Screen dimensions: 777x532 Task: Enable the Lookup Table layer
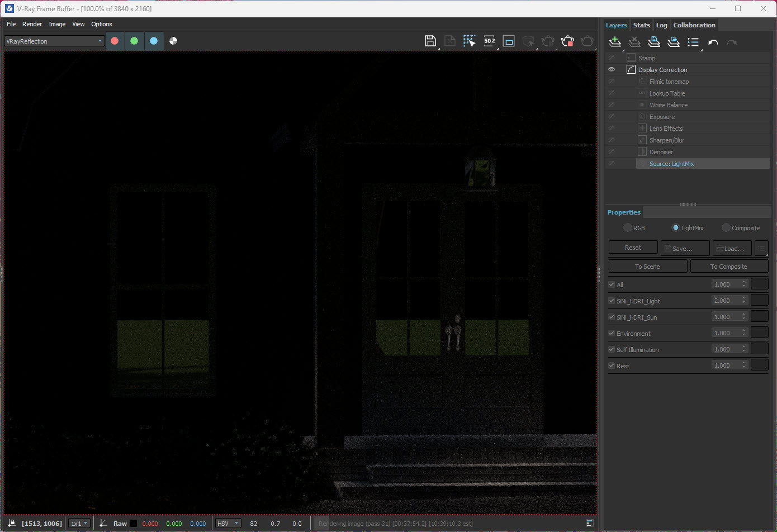(612, 93)
